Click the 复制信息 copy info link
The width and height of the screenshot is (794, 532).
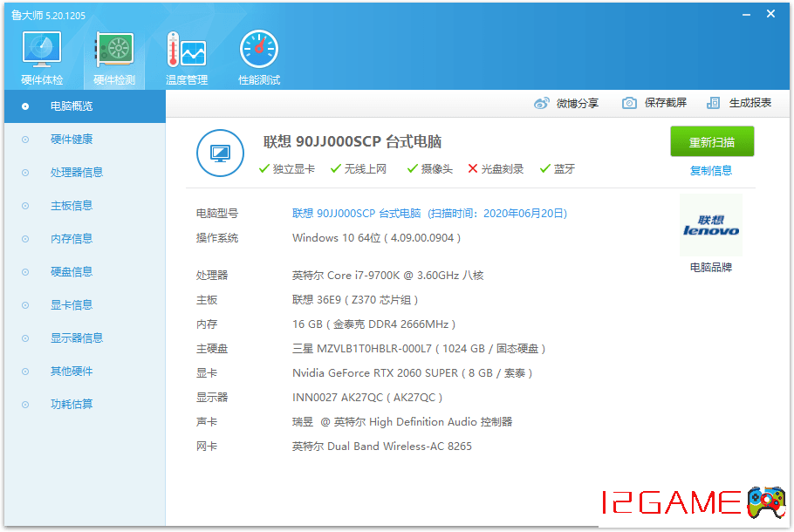tap(711, 171)
